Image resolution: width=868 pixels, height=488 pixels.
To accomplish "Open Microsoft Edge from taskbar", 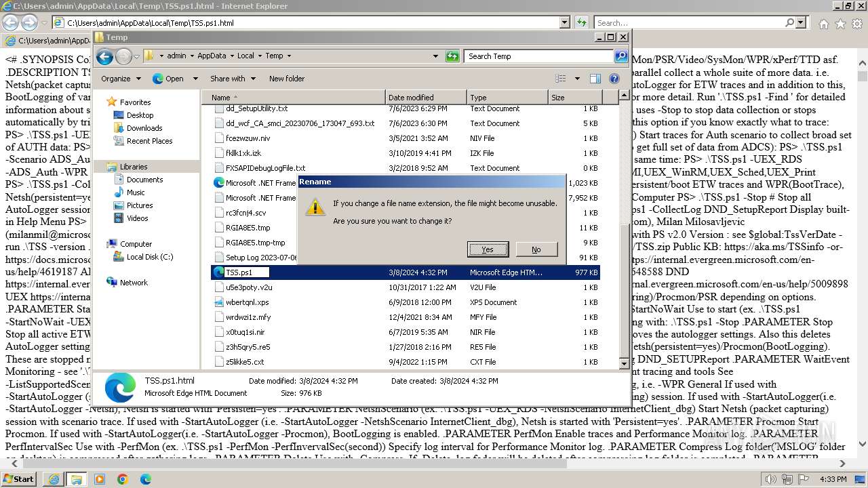I will [145, 479].
